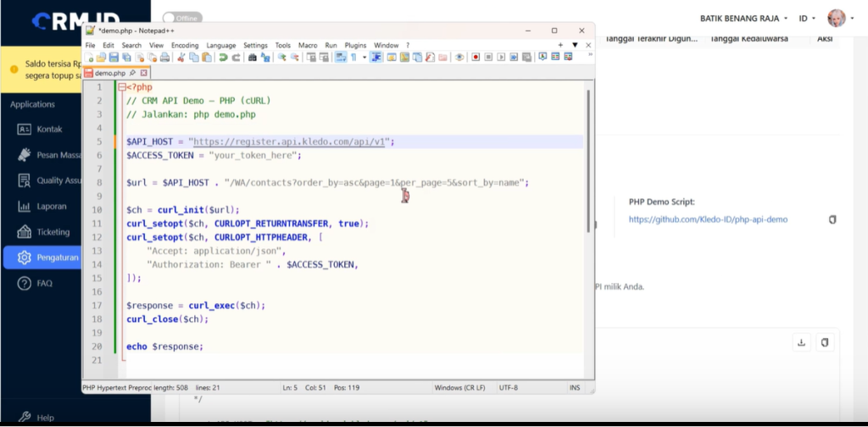The image size is (868, 427).
Task: Open the Encoding menu
Action: coord(185,46)
